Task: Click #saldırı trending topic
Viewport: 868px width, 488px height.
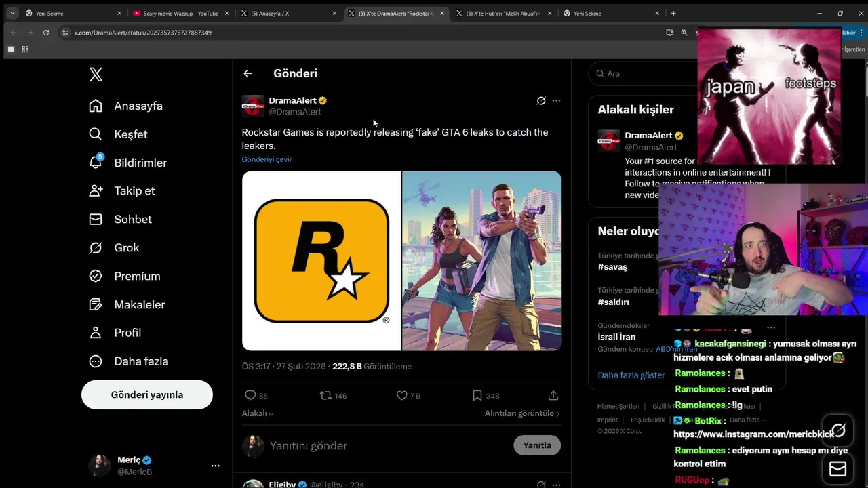Action: coord(613,302)
